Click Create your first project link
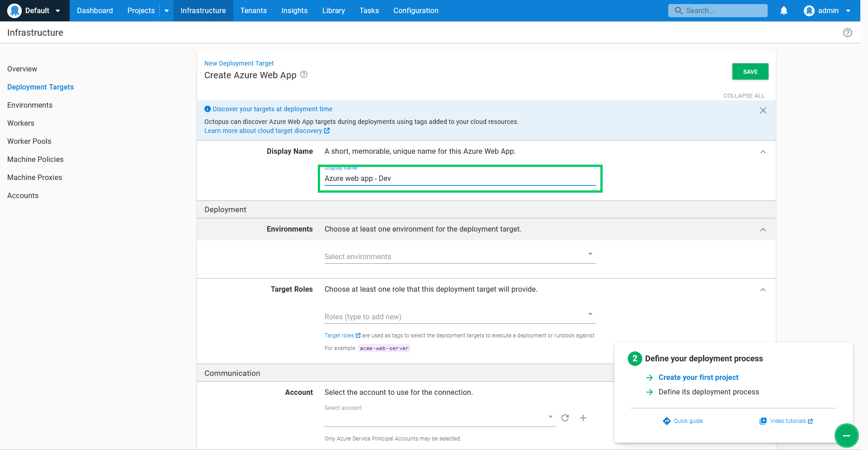Viewport: 868px width, 450px height. pos(698,377)
